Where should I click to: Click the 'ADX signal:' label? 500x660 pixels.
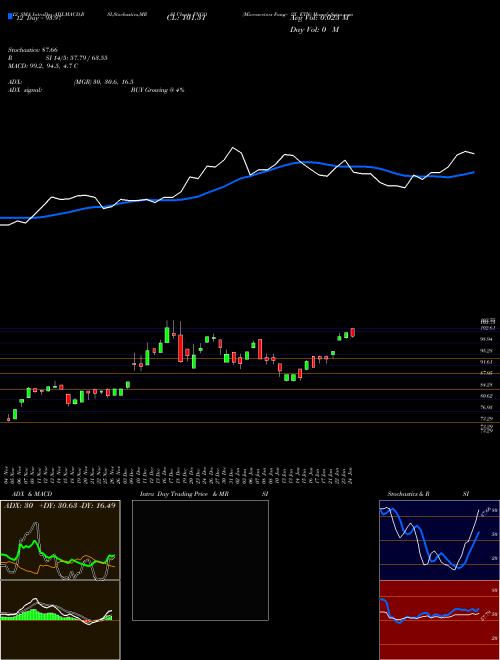point(25,90)
